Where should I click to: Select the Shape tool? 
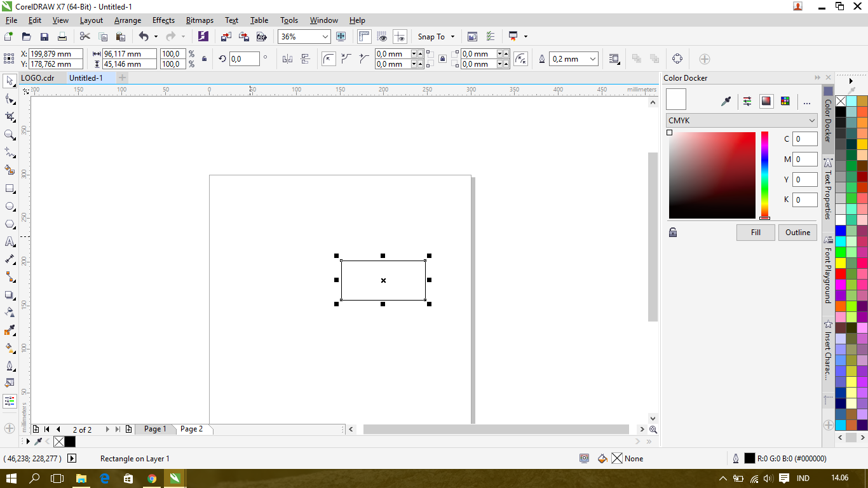(9, 98)
